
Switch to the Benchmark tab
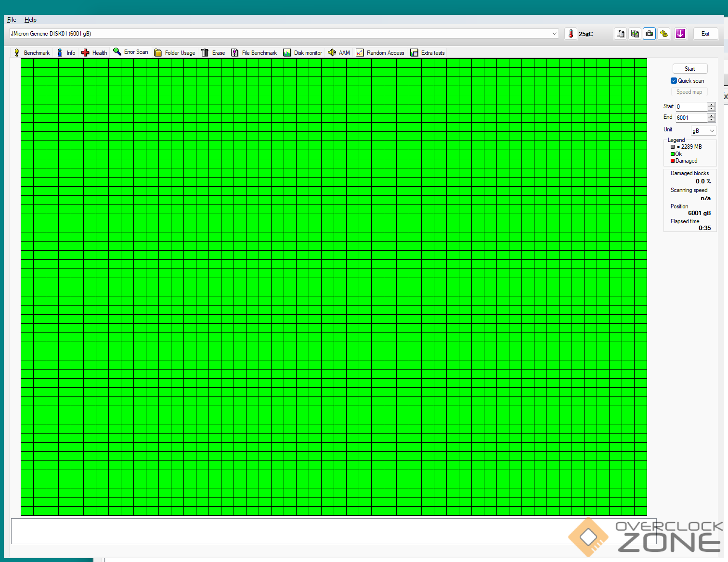32,53
